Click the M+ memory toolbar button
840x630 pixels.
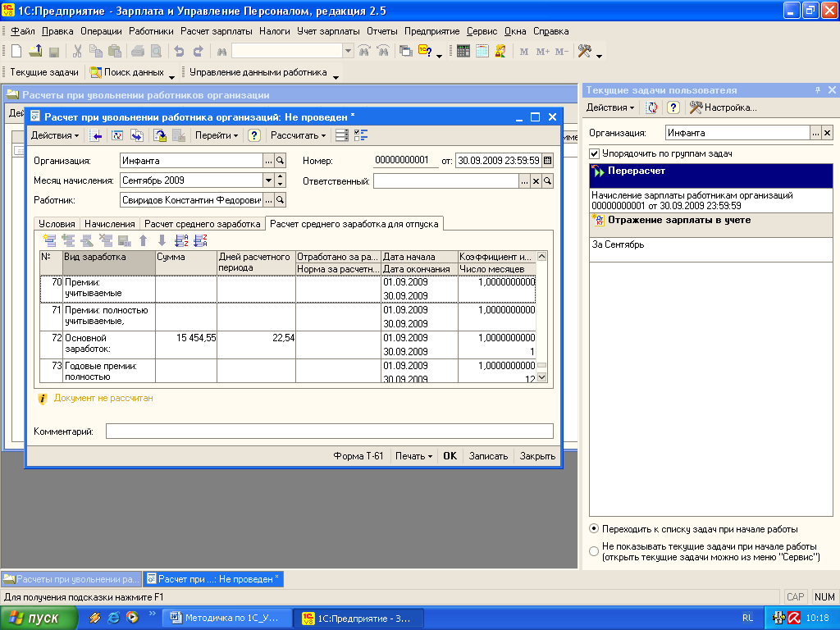tap(543, 52)
